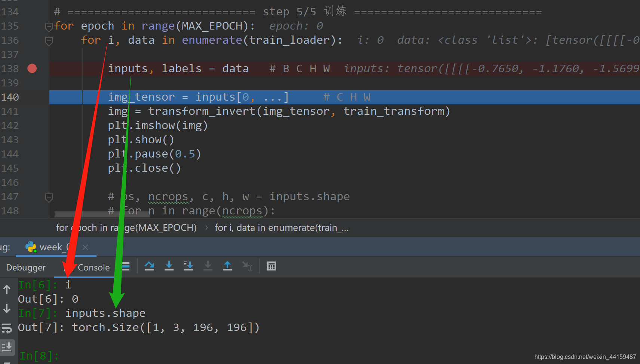The width and height of the screenshot is (640, 364).
Task: Click the console down arrow icon
Action: pyautogui.click(x=7, y=309)
